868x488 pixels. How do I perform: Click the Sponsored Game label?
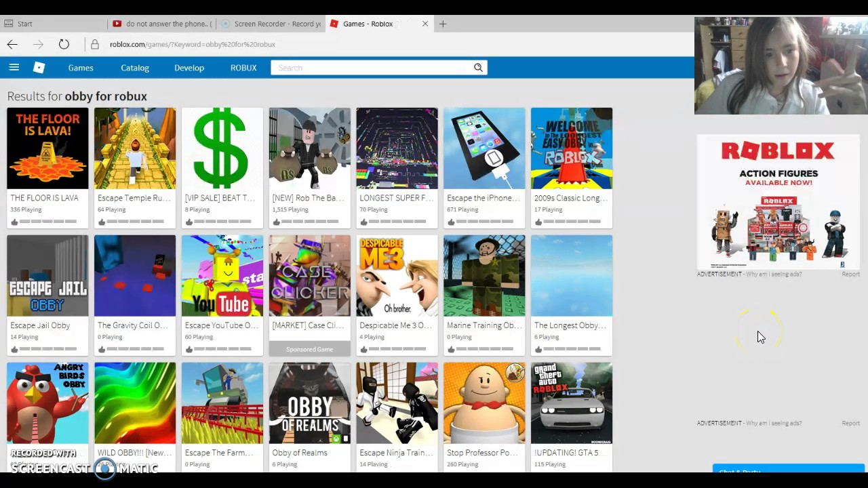point(310,349)
